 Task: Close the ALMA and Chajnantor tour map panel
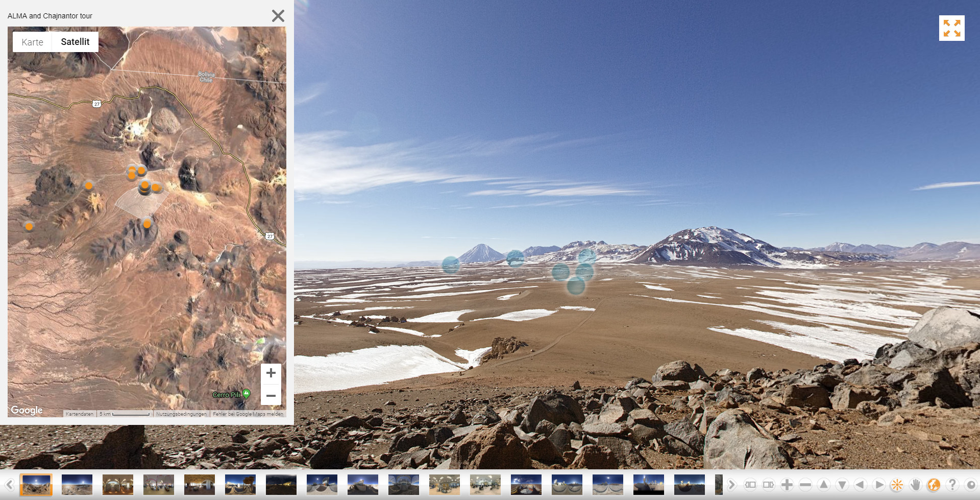click(278, 16)
